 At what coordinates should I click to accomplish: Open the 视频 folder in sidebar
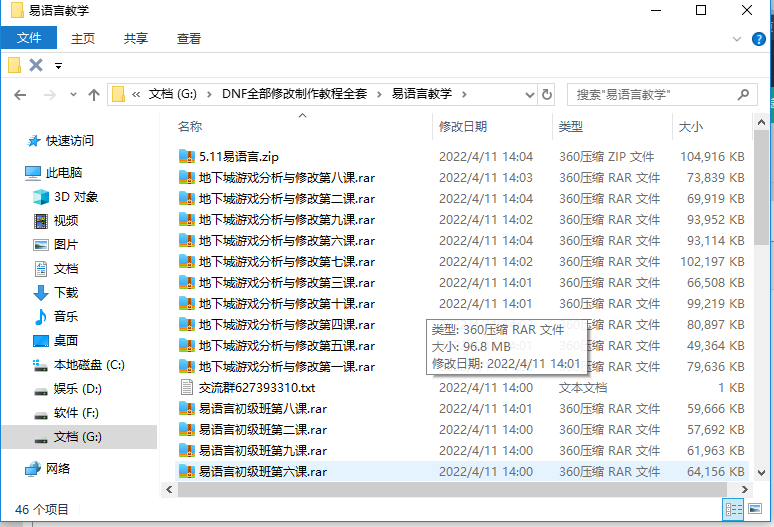click(66, 221)
